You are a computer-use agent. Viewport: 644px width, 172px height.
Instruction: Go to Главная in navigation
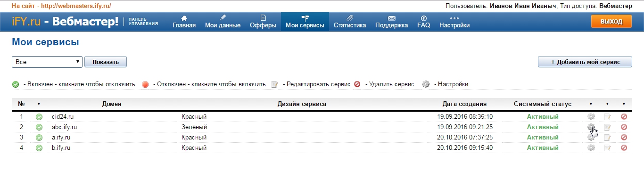click(184, 22)
